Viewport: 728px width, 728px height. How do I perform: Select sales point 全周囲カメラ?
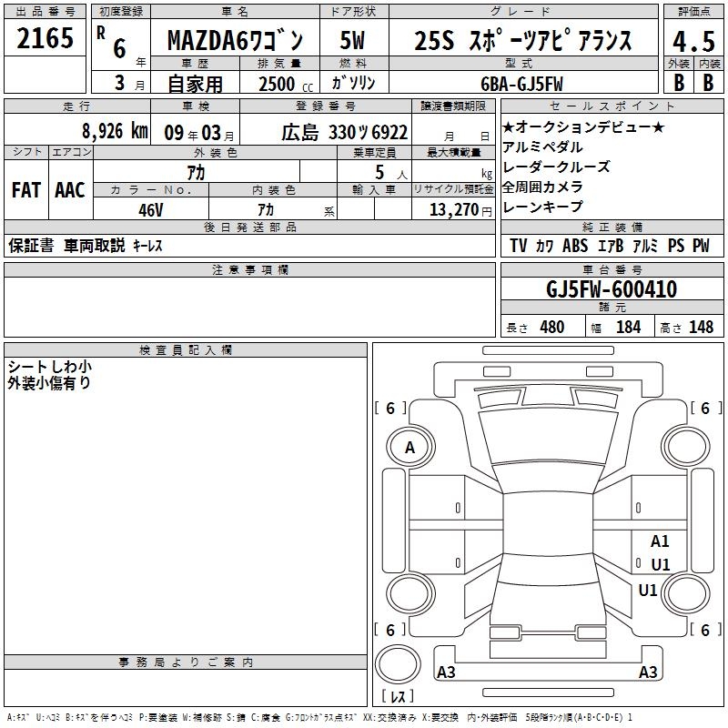542,187
